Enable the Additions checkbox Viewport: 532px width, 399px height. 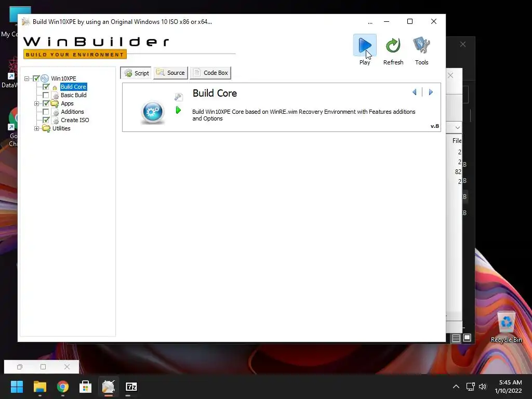click(x=46, y=112)
